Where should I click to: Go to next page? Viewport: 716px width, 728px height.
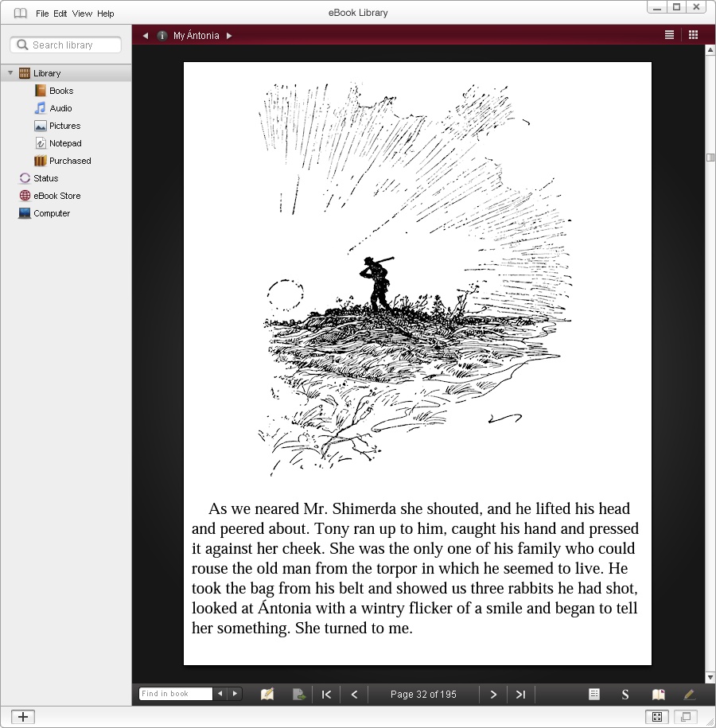pos(493,695)
